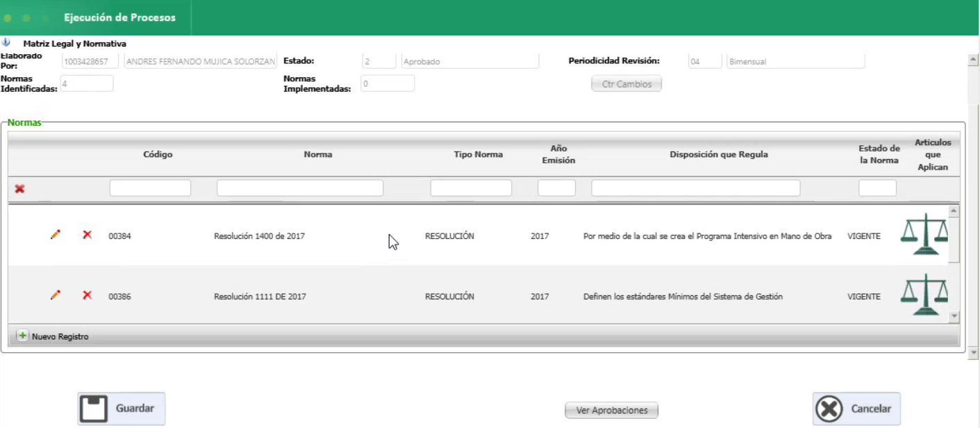980x428 pixels.
Task: Select the cell Resolución 1400 de 2017
Action: point(259,236)
